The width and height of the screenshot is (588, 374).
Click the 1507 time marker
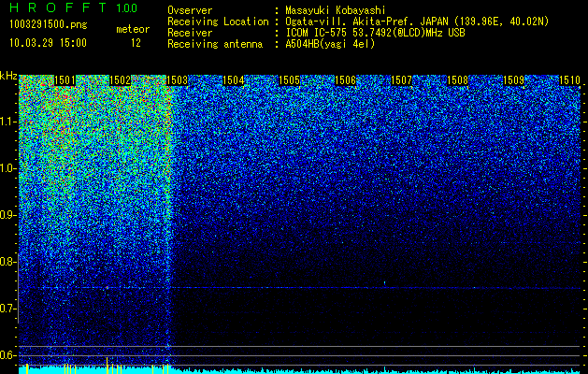click(401, 80)
